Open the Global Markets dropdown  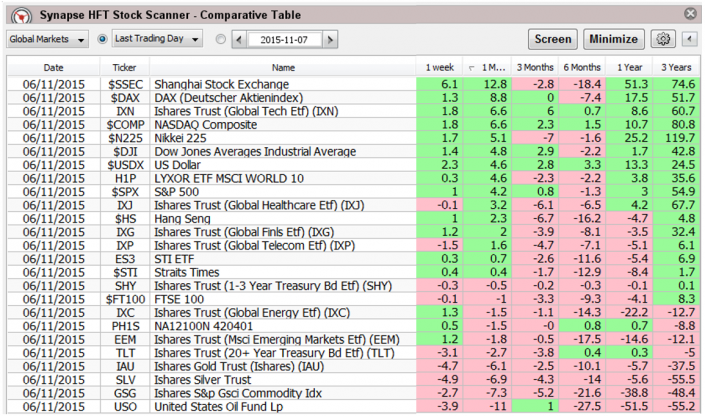[x=47, y=39]
